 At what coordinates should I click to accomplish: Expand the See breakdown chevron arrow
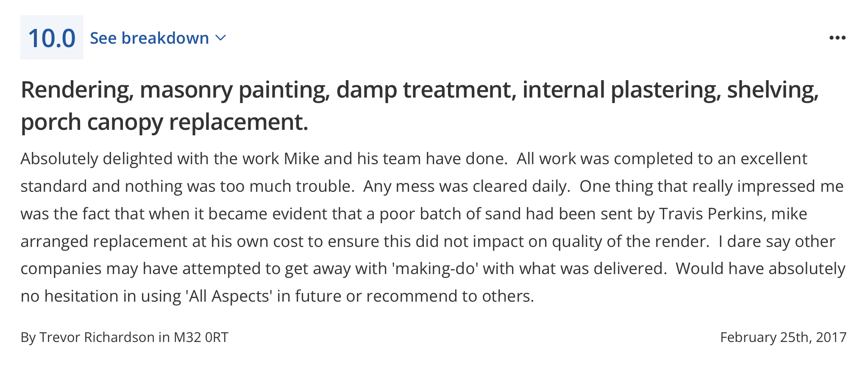pos(221,38)
